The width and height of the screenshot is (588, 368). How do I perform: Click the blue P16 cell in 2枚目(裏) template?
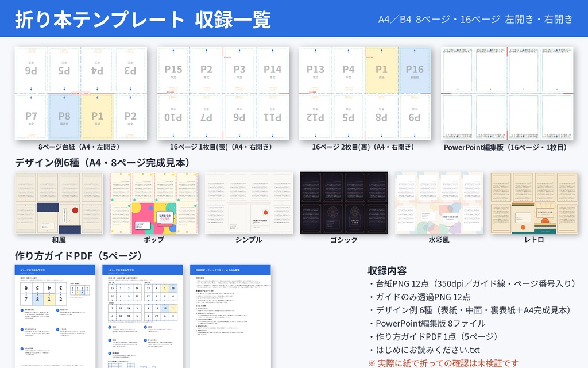[415, 70]
